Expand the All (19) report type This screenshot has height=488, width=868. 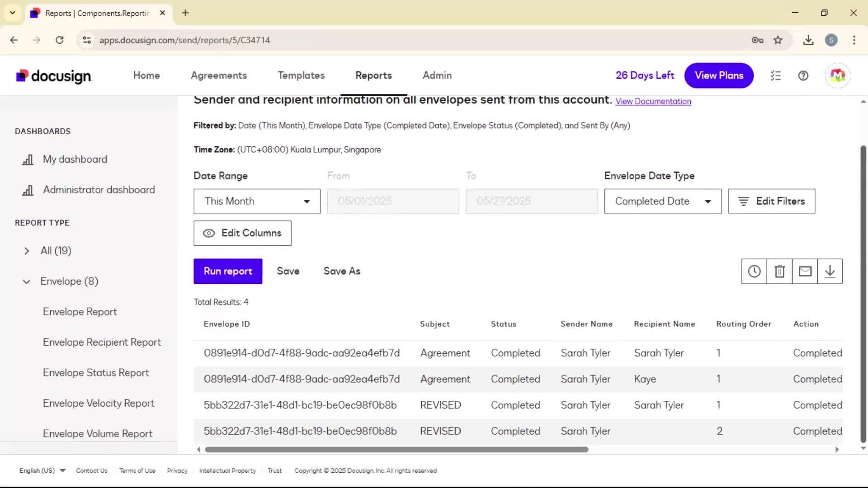tap(27, 251)
